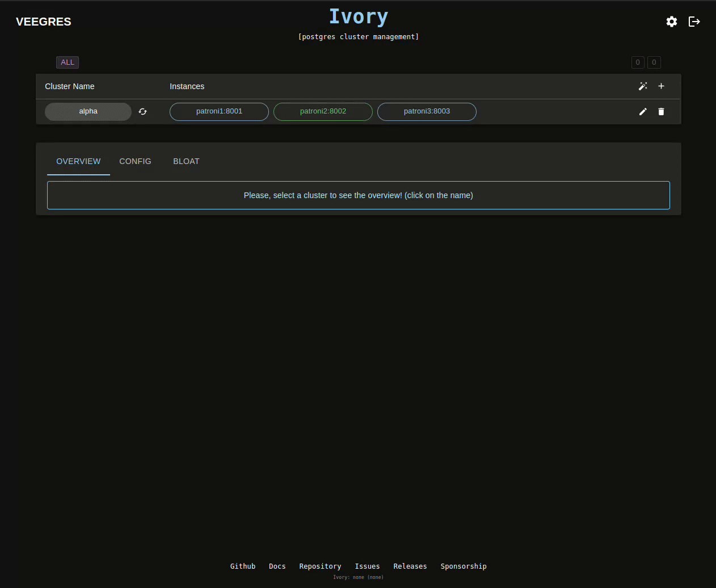Open the settings gear icon

tap(672, 22)
